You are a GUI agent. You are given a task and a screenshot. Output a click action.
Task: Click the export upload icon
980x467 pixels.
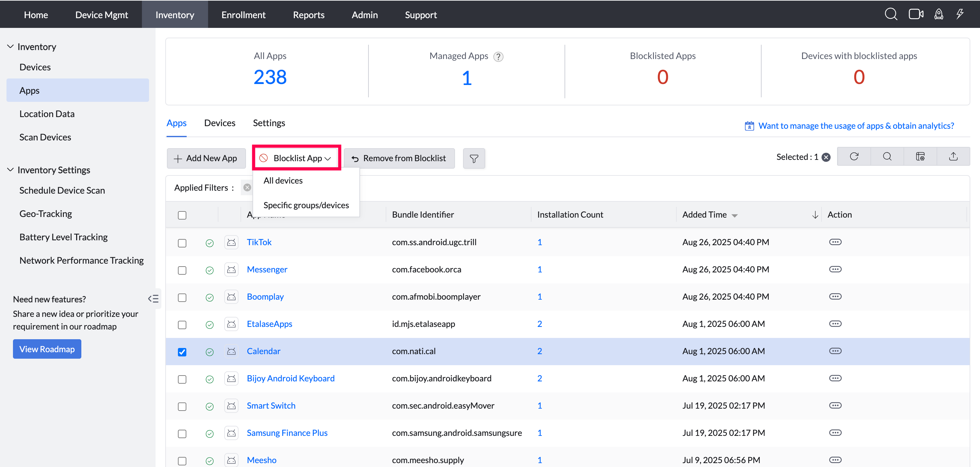pyautogui.click(x=953, y=156)
